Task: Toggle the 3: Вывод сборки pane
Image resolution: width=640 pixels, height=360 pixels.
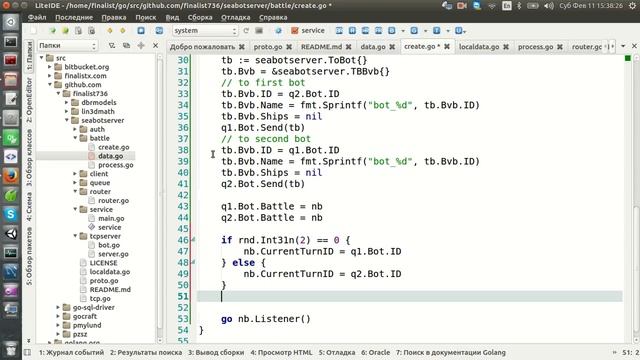Action: point(216,352)
